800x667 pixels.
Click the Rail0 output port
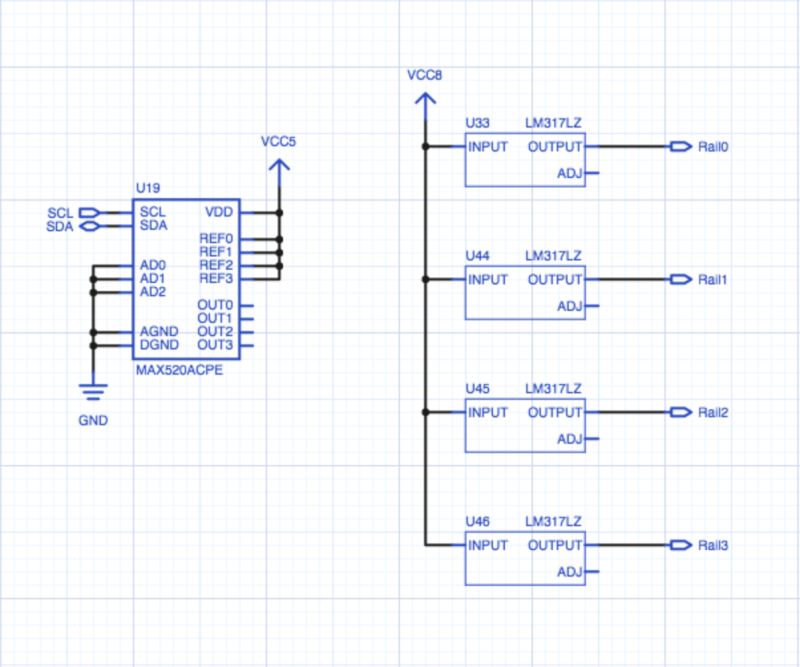[682, 147]
